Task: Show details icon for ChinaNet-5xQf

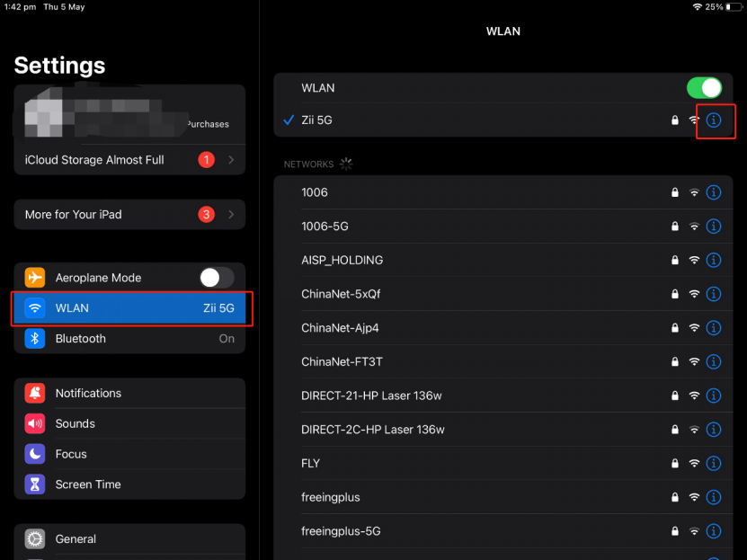Action: tap(714, 294)
